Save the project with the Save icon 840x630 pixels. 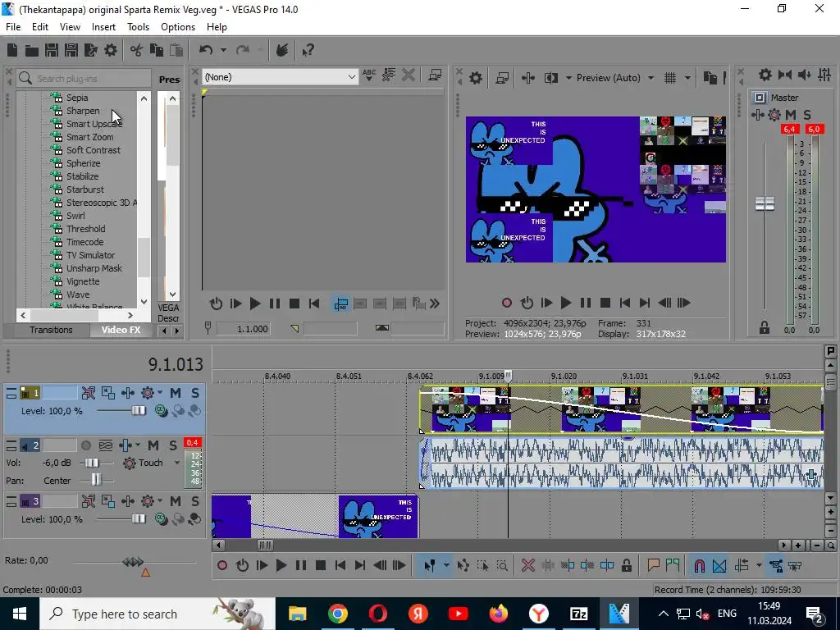(x=52, y=50)
